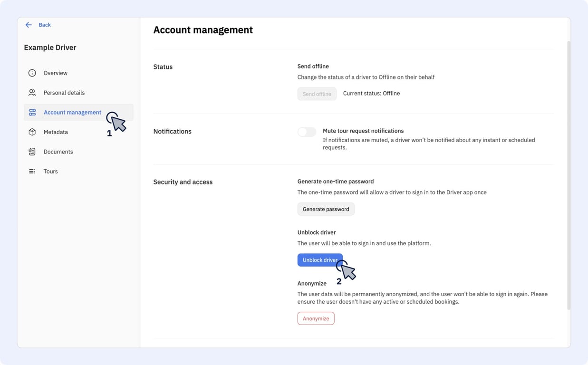This screenshot has width=588, height=365.
Task: Click the vertical scrollbar on the right
Action: [x=569, y=176]
